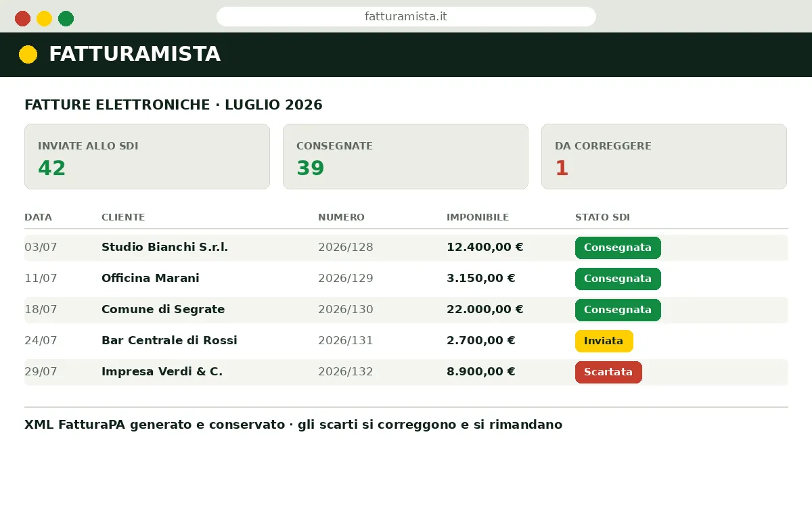Sort by the Imponibile column header
812x514 pixels.
[478, 217]
